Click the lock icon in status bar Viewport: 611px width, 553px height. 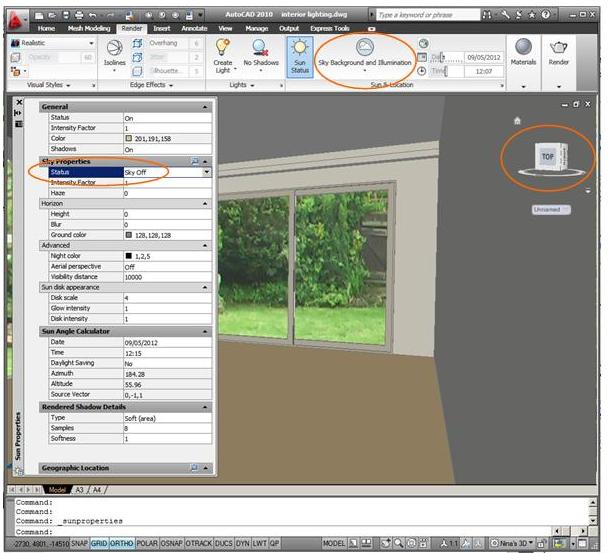[541, 543]
